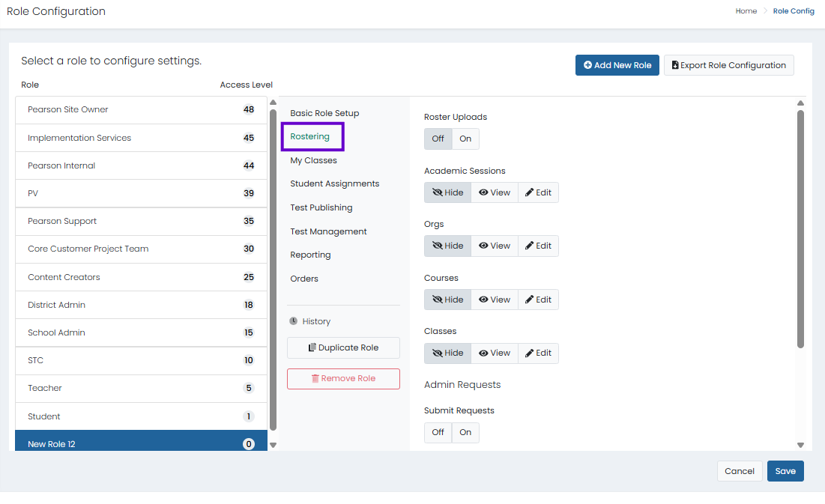Click the file icon on Export Role Configuration
The height and width of the screenshot is (504, 825).
[675, 65]
